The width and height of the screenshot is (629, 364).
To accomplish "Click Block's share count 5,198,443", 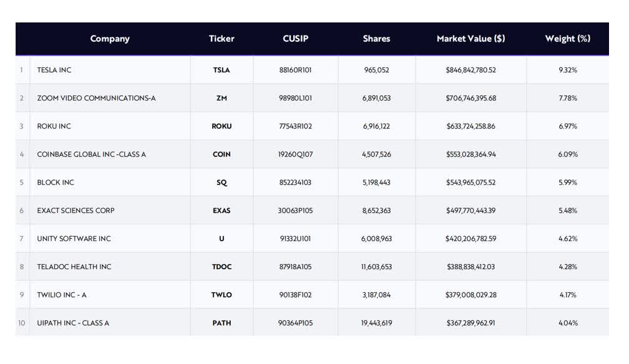I will click(376, 183).
